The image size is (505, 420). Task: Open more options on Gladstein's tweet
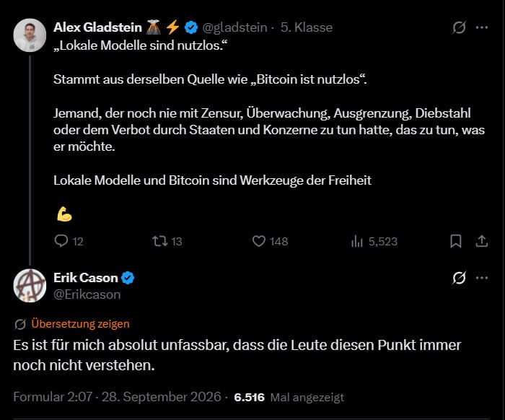pos(482,27)
